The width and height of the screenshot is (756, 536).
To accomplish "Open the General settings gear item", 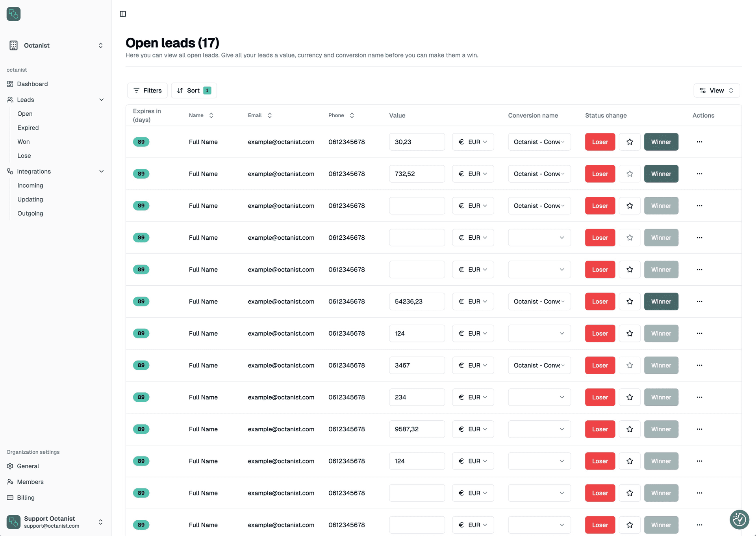I will coord(28,466).
